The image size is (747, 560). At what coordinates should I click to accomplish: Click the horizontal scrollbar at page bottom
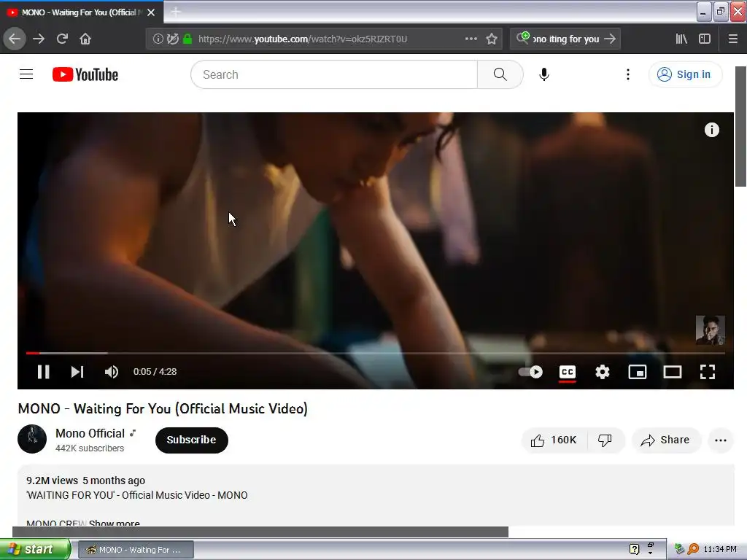tap(260, 532)
